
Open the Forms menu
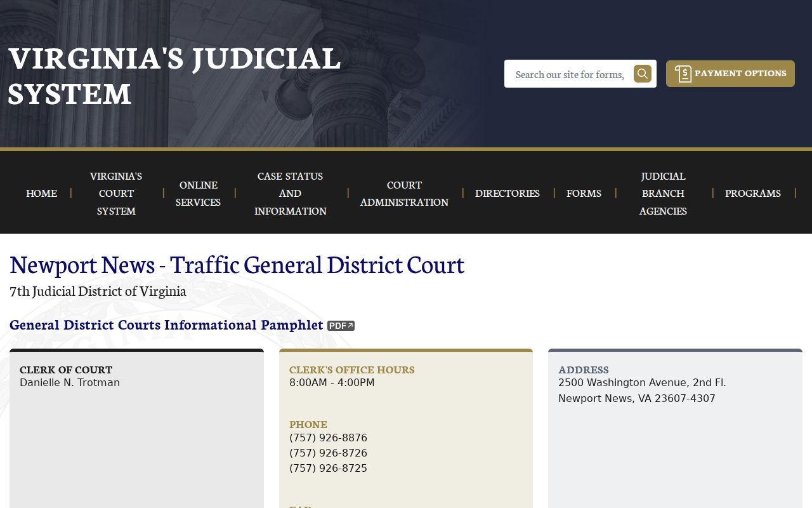pyautogui.click(x=584, y=193)
